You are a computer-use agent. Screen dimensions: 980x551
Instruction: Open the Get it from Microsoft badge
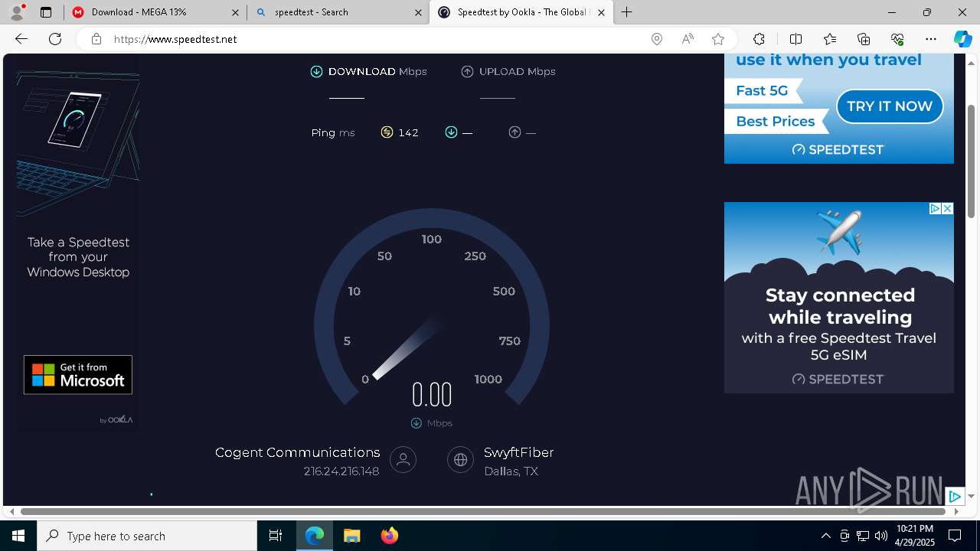click(78, 375)
